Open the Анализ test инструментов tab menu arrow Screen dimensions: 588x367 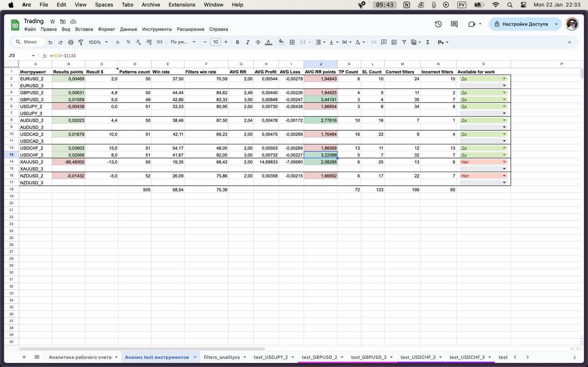click(195, 357)
